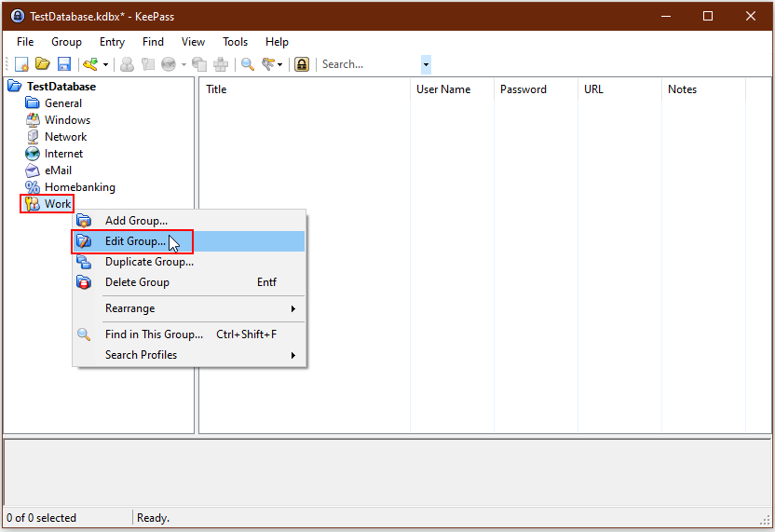775x532 pixels.
Task: Expand the Rearrange submenu
Action: pos(189,308)
